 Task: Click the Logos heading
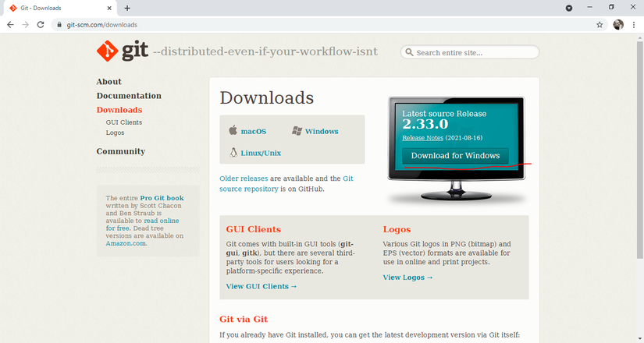pos(397,229)
